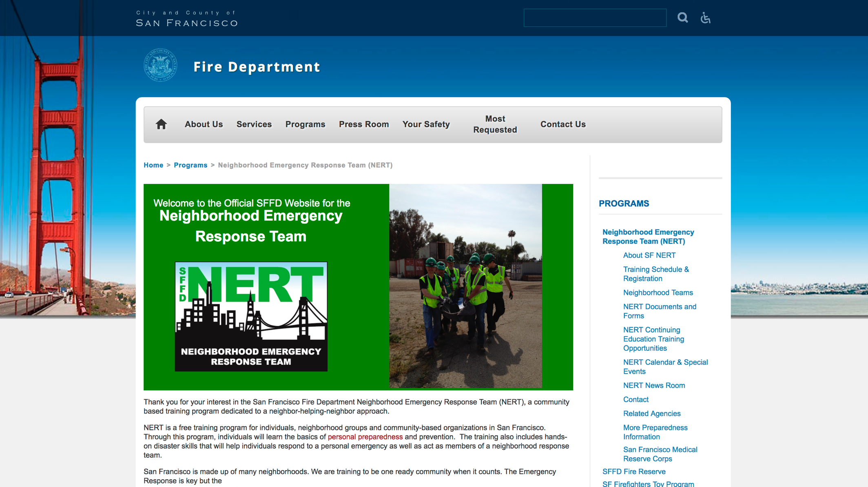Click the banner text "Welcome to the Official SFFD Website for the"
The image size is (868, 487).
(252, 203)
